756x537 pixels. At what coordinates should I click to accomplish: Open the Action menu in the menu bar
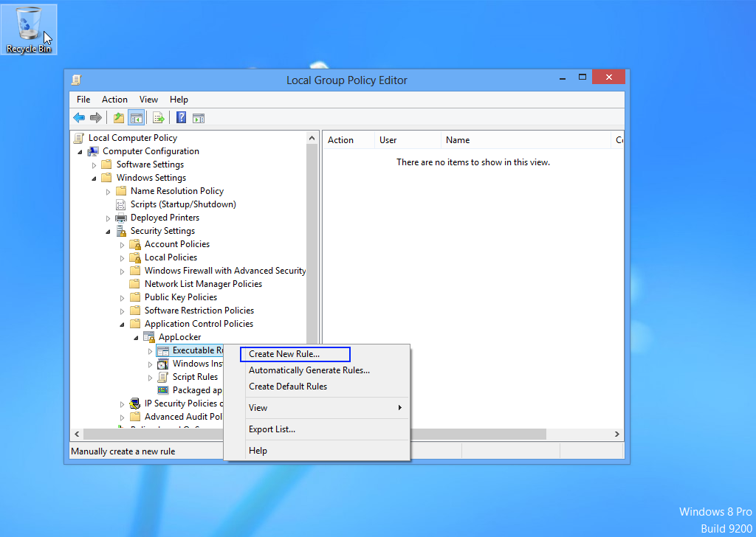tap(114, 100)
